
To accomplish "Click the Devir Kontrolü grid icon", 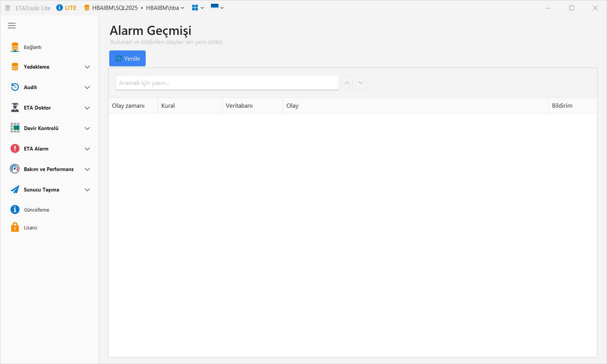I will pyautogui.click(x=15, y=128).
